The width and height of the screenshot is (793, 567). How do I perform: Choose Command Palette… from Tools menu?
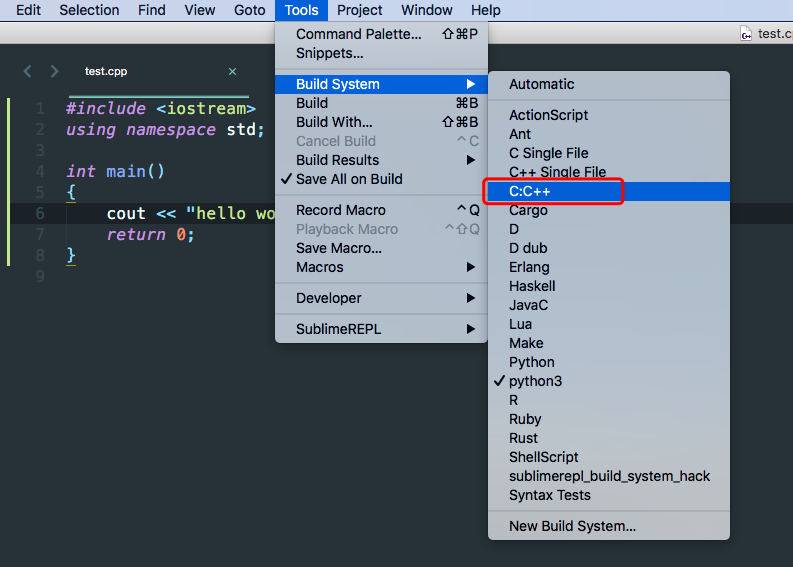381,34
